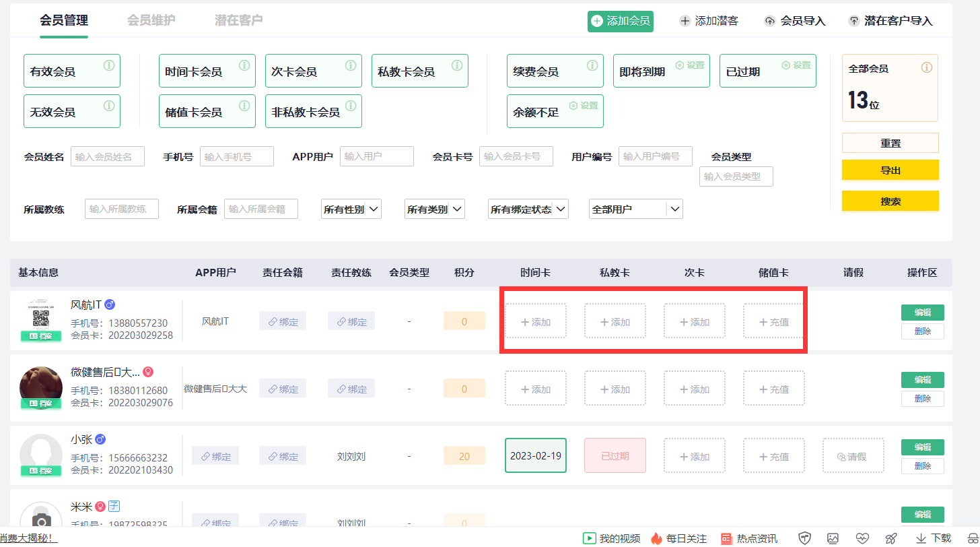This screenshot has height=547, width=980.
Task: Switch to the 潜在客户 tab
Action: coord(238,20)
